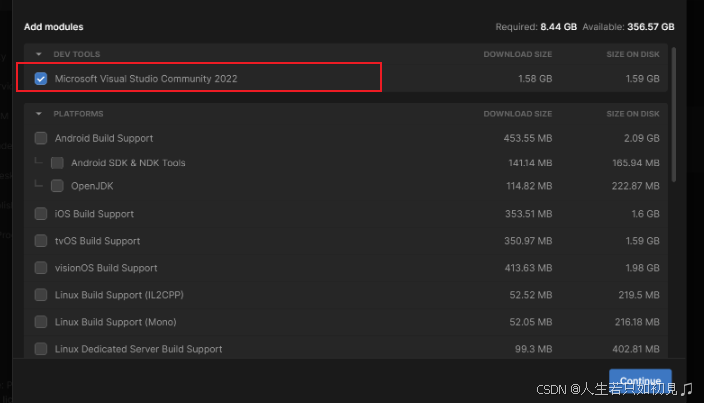Click the Microsoft Visual Studio Community 2022 label

[x=146, y=79]
